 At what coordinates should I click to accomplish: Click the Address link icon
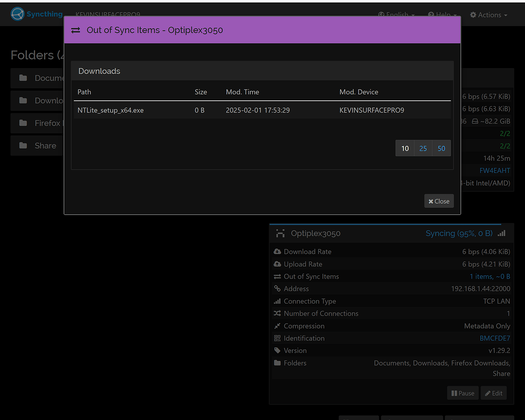click(x=277, y=288)
